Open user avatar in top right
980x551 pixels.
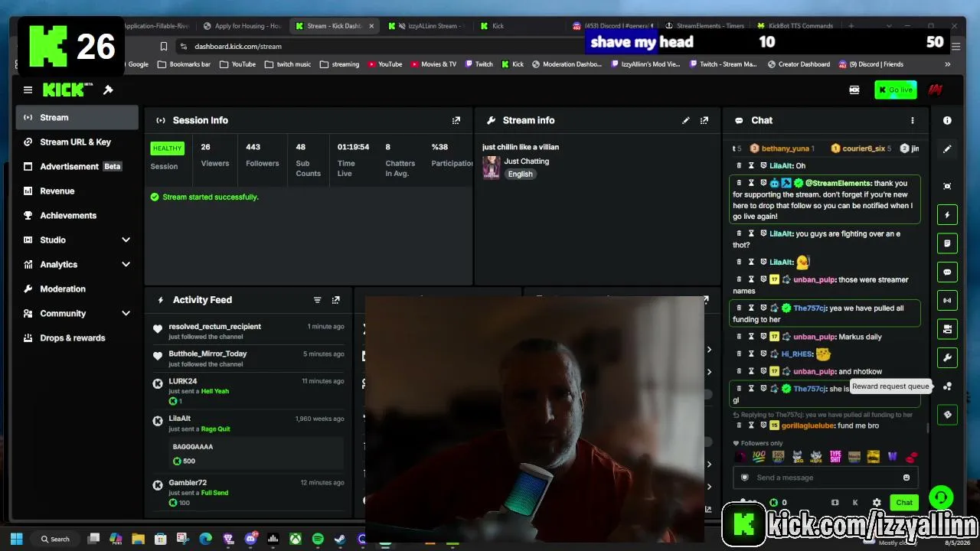pos(935,90)
